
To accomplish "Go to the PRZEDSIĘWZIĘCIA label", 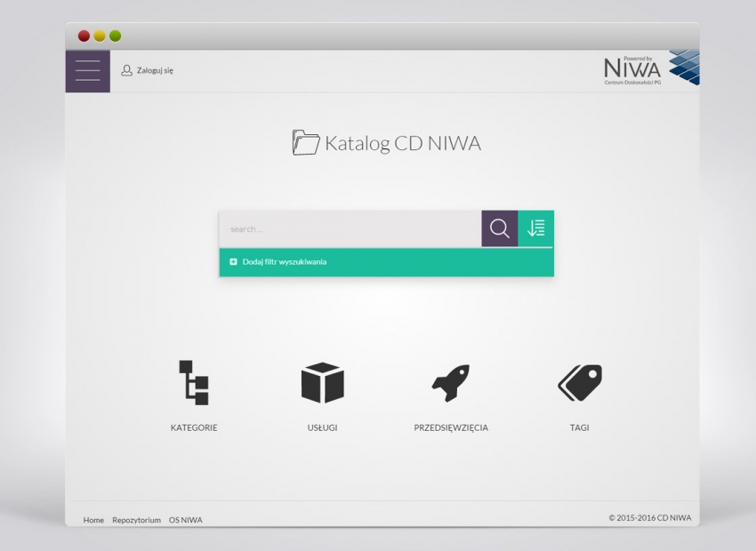I will pos(451,427).
